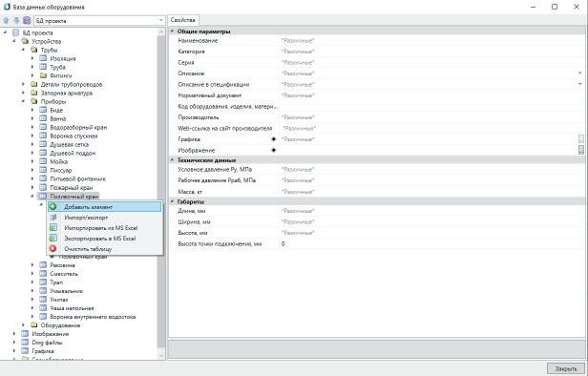The width and height of the screenshot is (588, 376).
Task: Switch to the Свойства tab
Action: [x=183, y=20]
